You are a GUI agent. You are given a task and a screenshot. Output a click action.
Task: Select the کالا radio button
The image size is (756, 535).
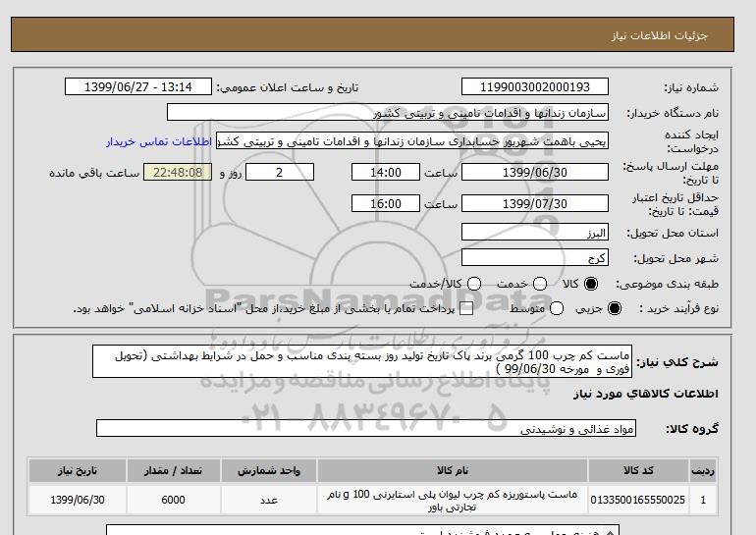[x=591, y=284]
